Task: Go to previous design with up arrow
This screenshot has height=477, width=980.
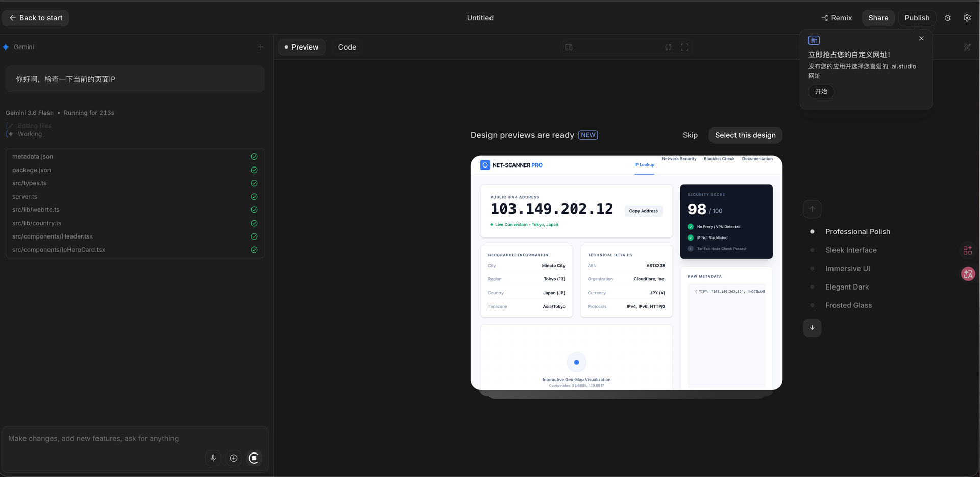Action: [x=812, y=209]
